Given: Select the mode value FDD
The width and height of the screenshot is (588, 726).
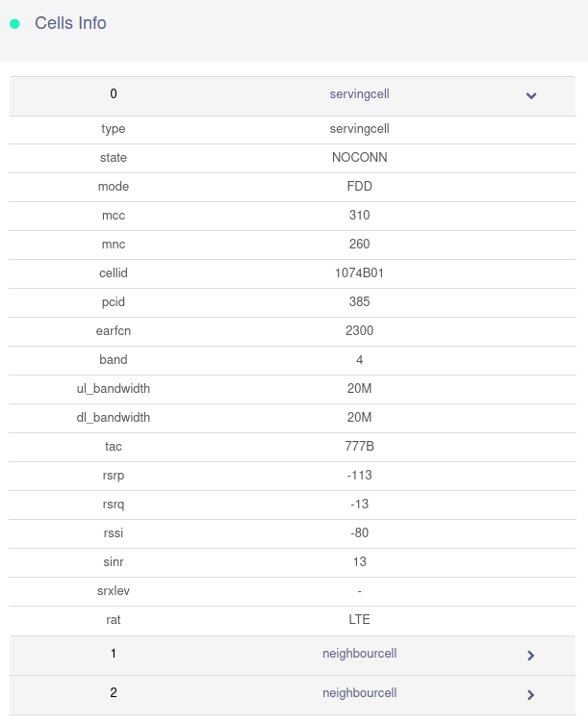Looking at the screenshot, I should [x=359, y=187].
